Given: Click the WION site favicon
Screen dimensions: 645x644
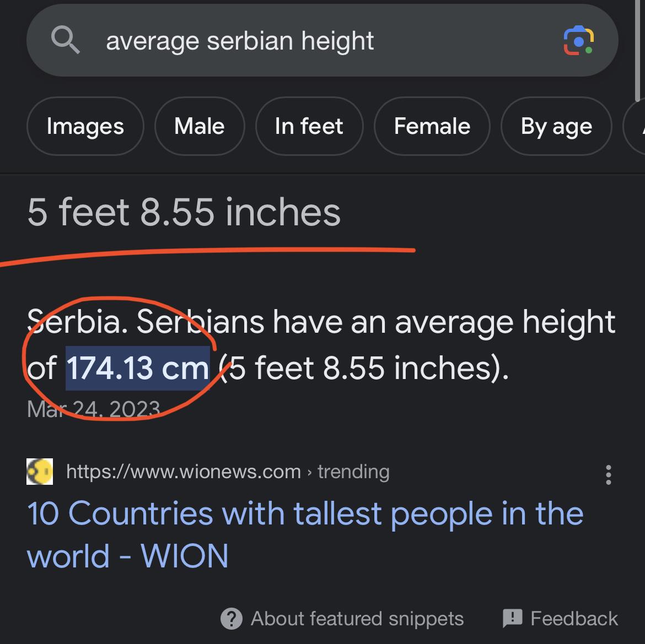Looking at the screenshot, I should pyautogui.click(x=40, y=472).
